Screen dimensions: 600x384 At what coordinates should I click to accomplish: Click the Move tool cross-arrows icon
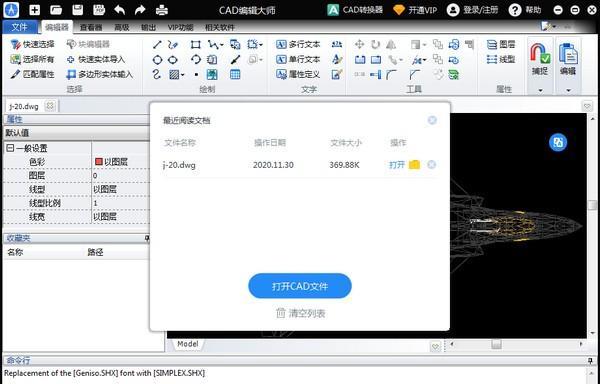[x=359, y=45]
